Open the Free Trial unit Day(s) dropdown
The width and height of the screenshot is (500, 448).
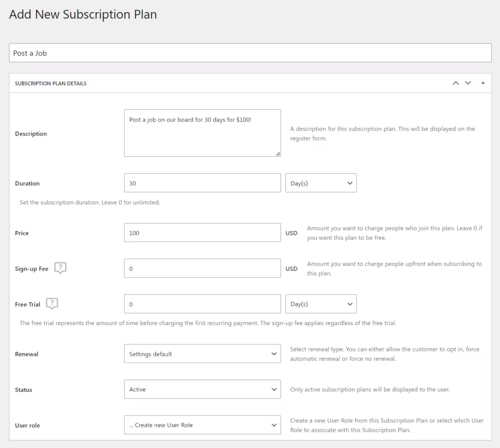click(321, 304)
